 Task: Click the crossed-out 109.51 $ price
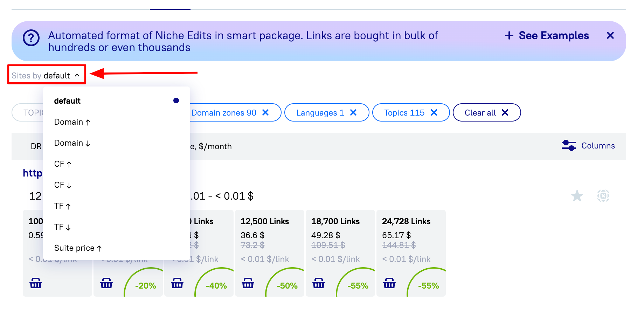click(x=328, y=245)
